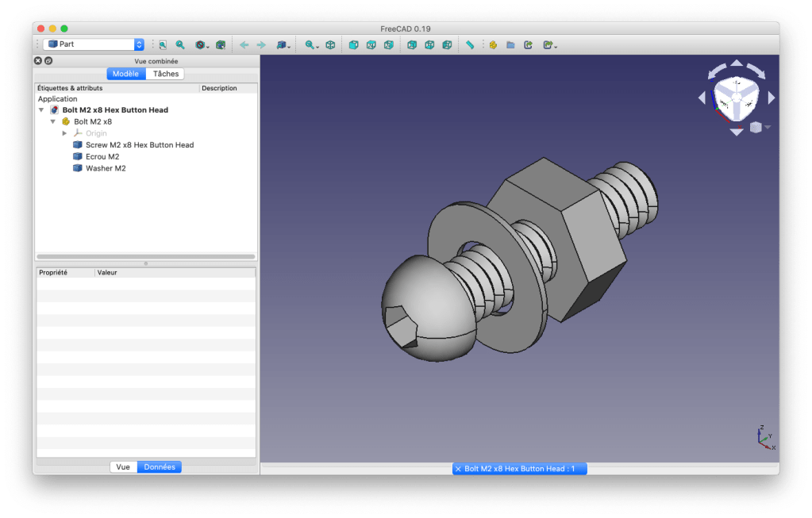This screenshot has height=518, width=812.
Task: Click the Données property button
Action: click(x=160, y=467)
